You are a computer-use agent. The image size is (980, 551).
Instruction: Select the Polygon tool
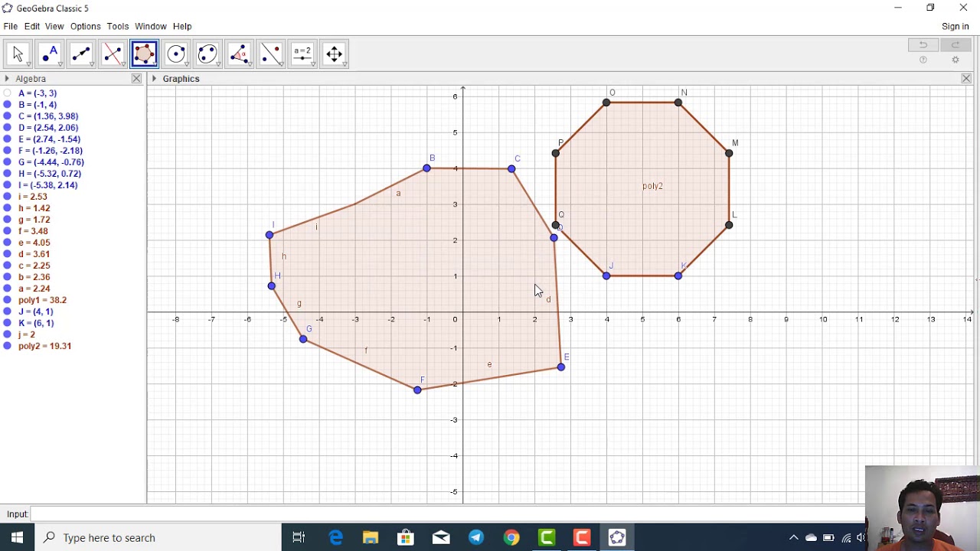pyautogui.click(x=144, y=54)
